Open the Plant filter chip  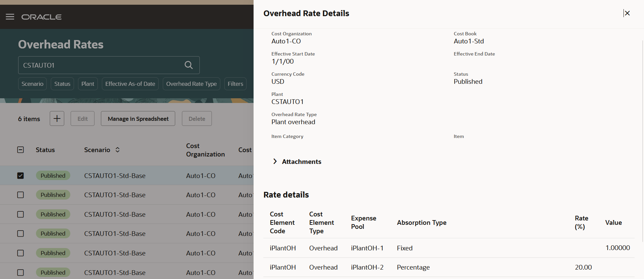pos(88,84)
